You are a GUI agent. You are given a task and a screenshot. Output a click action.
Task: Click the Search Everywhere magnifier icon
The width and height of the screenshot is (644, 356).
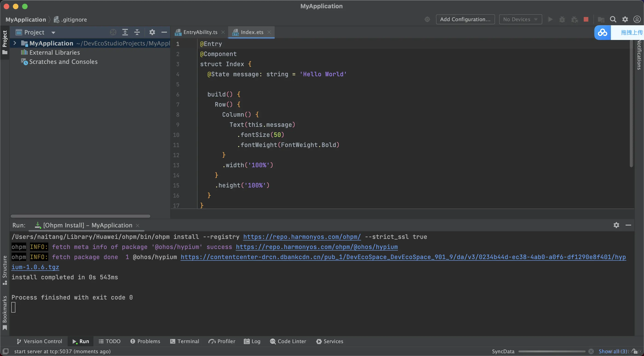[x=613, y=20]
